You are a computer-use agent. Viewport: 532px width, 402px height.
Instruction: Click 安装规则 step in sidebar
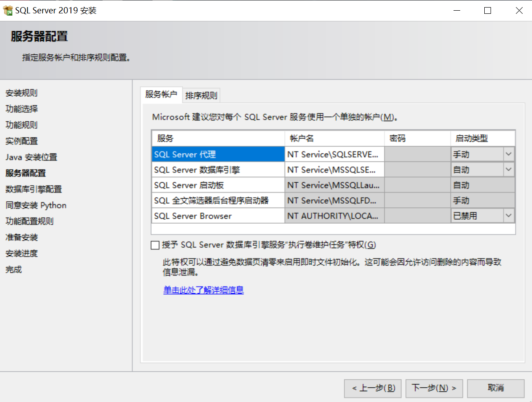(x=21, y=93)
